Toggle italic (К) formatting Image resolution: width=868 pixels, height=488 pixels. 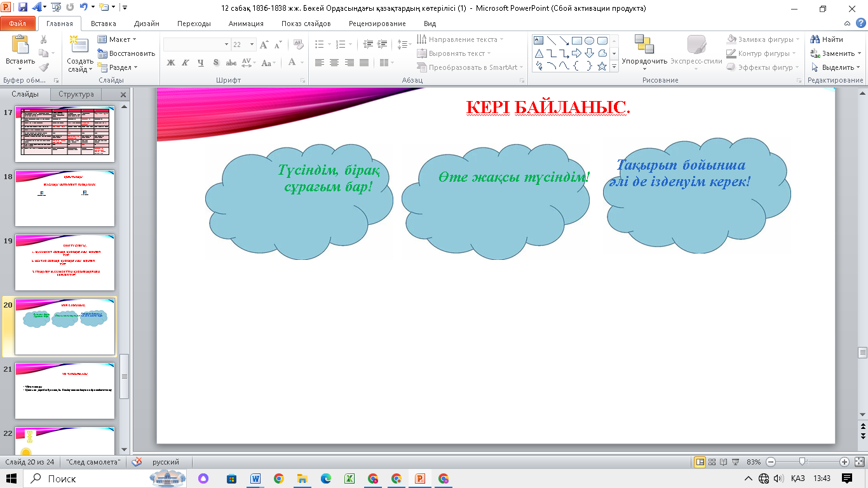pos(186,63)
